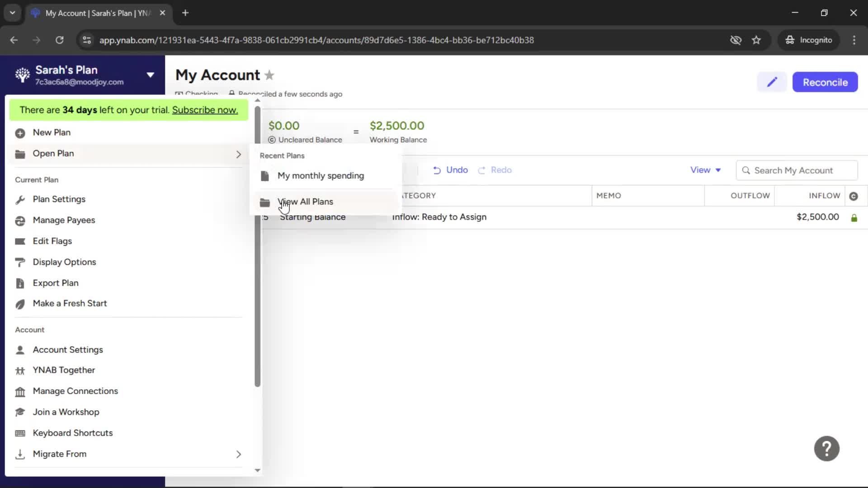Collapse the Sarah's Plan dropdown arrow
This screenshot has width=868, height=488.
pyautogui.click(x=151, y=75)
